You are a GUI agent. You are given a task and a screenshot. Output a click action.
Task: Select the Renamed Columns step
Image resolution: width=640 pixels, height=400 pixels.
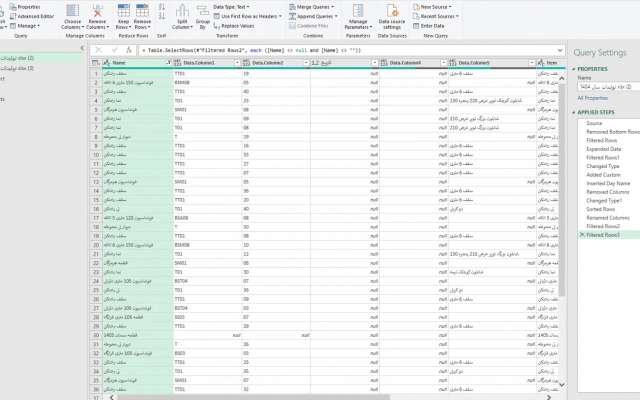pyautogui.click(x=609, y=218)
